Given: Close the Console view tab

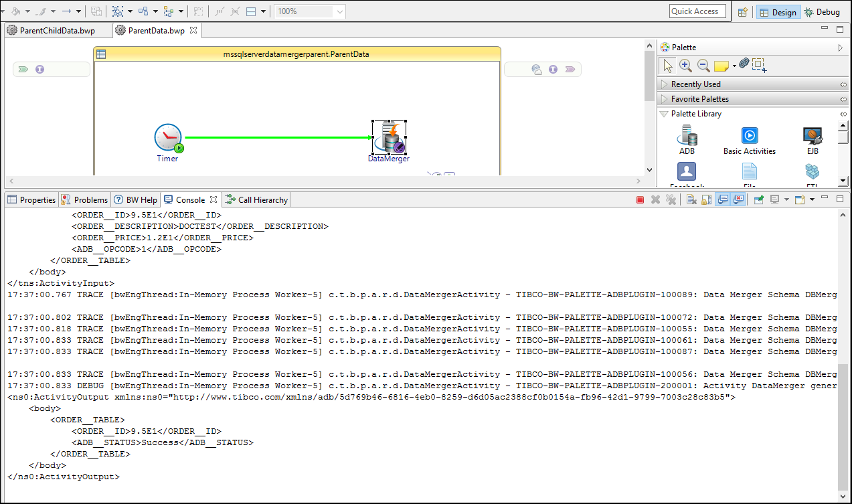Looking at the screenshot, I should (214, 199).
